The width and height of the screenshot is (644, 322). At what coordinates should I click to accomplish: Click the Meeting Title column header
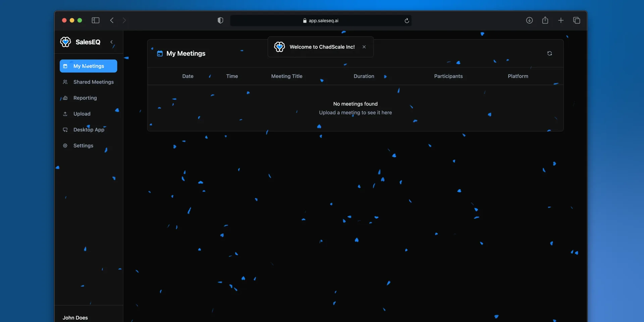[287, 76]
